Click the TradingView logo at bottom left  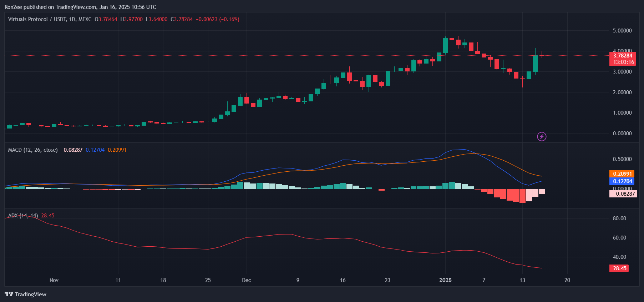point(25,294)
